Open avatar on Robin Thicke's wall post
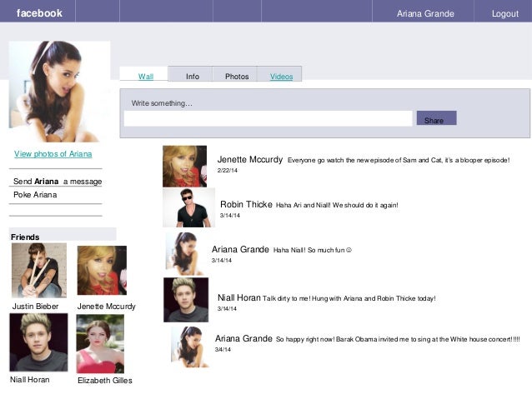 pos(188,207)
